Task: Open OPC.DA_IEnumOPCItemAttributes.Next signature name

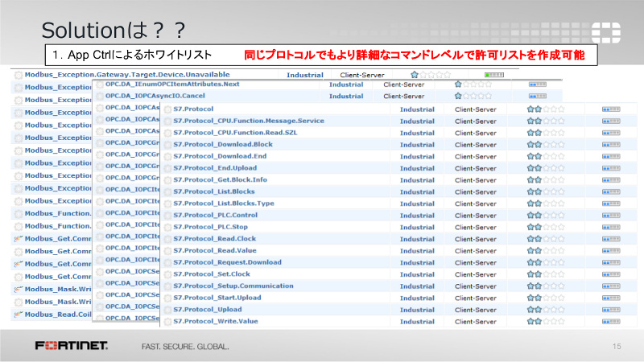Action: tap(172, 84)
